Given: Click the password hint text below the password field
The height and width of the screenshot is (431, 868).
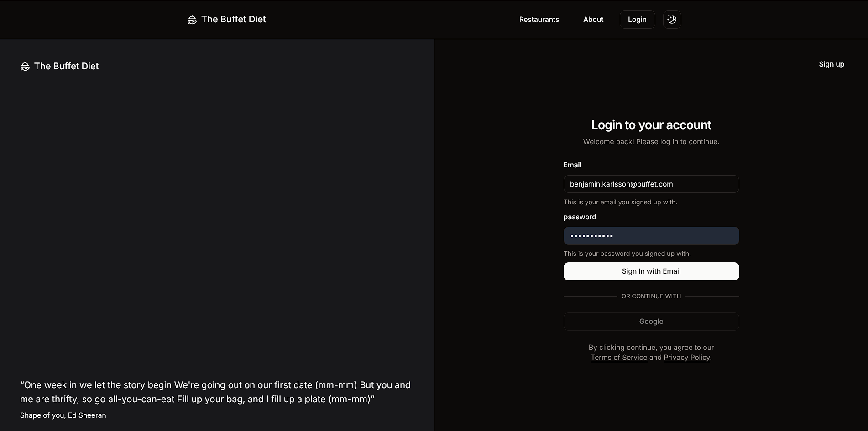Looking at the screenshot, I should point(627,254).
